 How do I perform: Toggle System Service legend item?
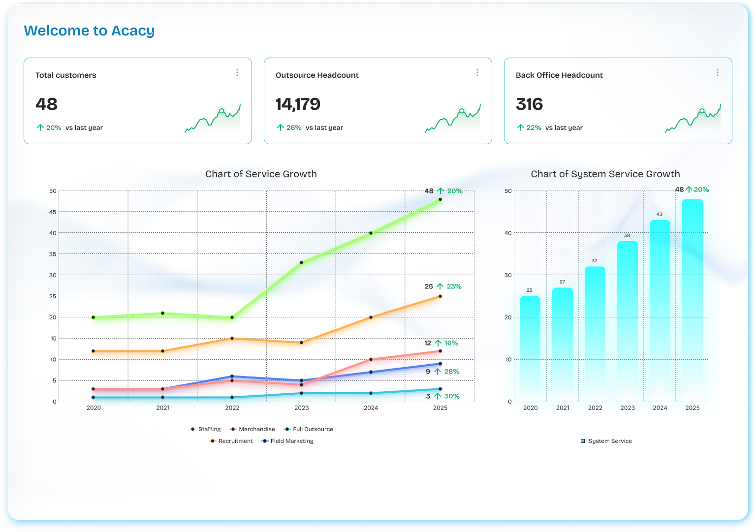coord(606,441)
